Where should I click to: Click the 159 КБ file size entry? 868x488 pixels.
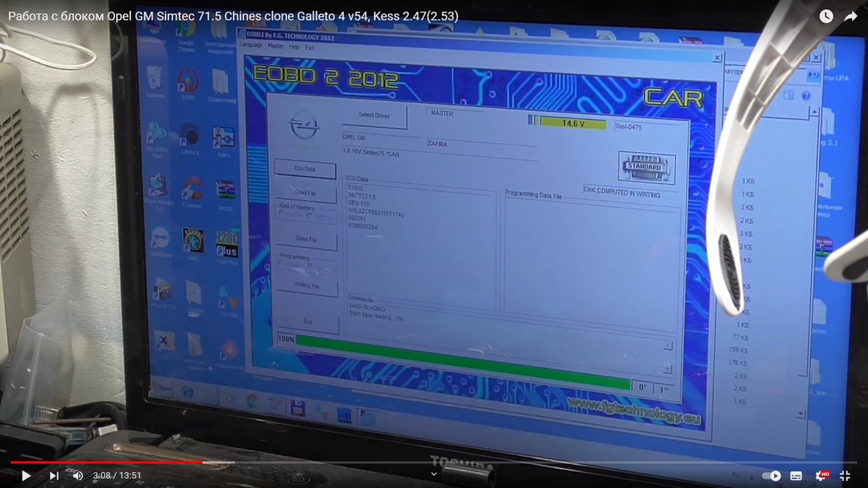(739, 350)
